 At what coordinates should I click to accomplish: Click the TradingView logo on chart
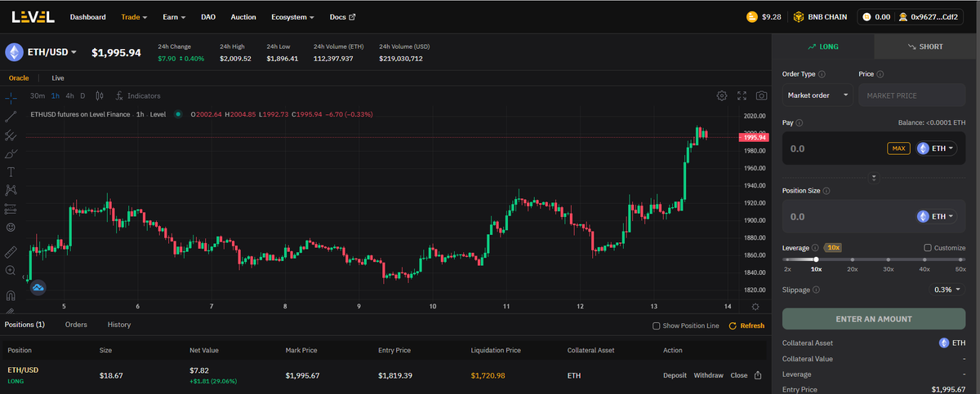(38, 287)
